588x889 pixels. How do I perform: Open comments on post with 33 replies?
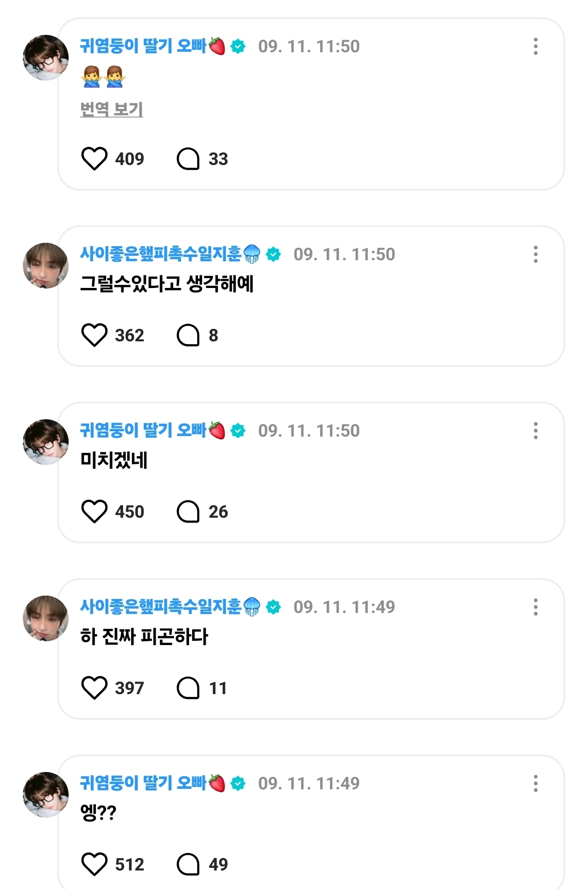point(188,159)
